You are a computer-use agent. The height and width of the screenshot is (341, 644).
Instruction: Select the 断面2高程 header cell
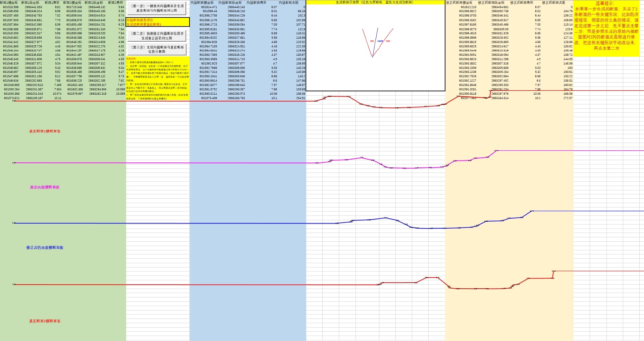[115, 2]
